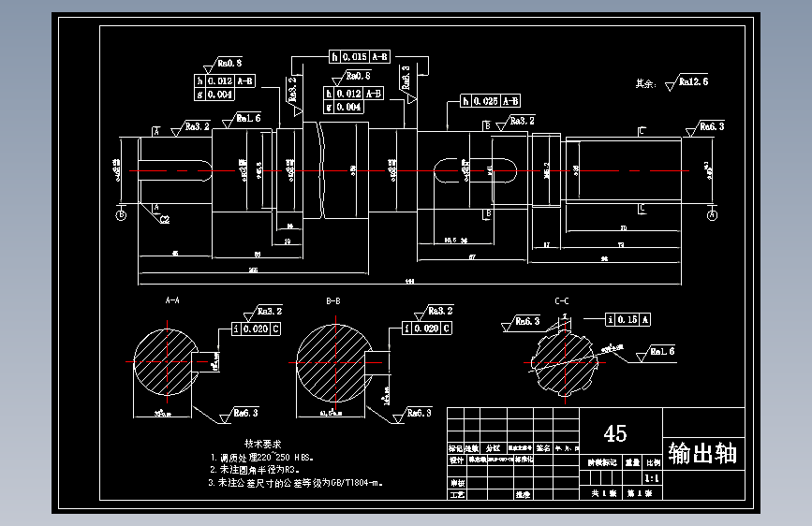This screenshot has width=812, height=526.
Task: Select the 设计 row label in title block
Action: point(456,460)
